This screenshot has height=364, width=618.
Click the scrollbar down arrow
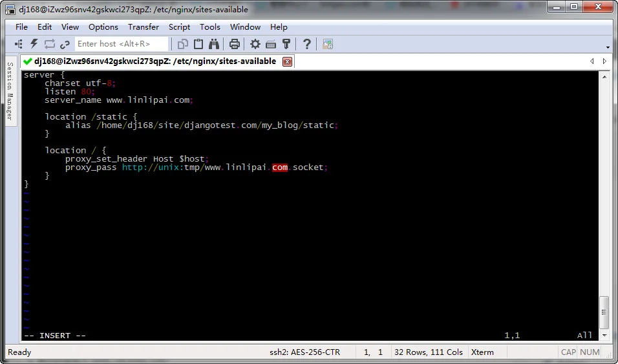coord(604,336)
